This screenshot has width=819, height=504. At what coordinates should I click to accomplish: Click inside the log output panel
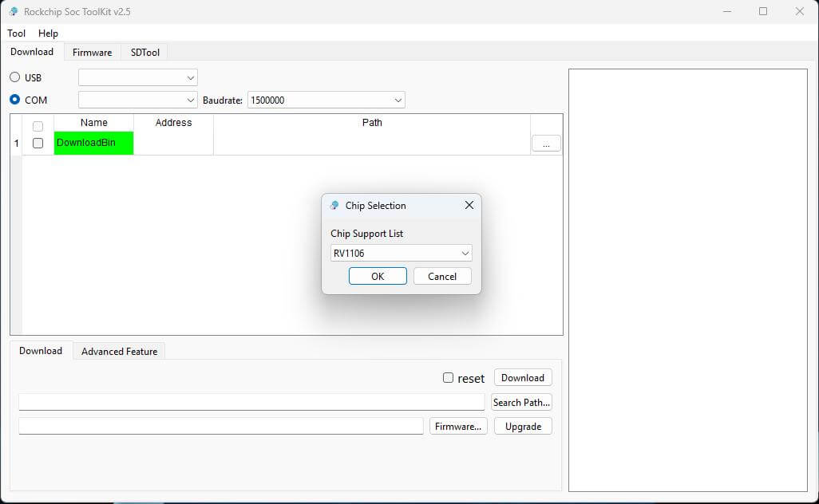pyautogui.click(x=688, y=280)
